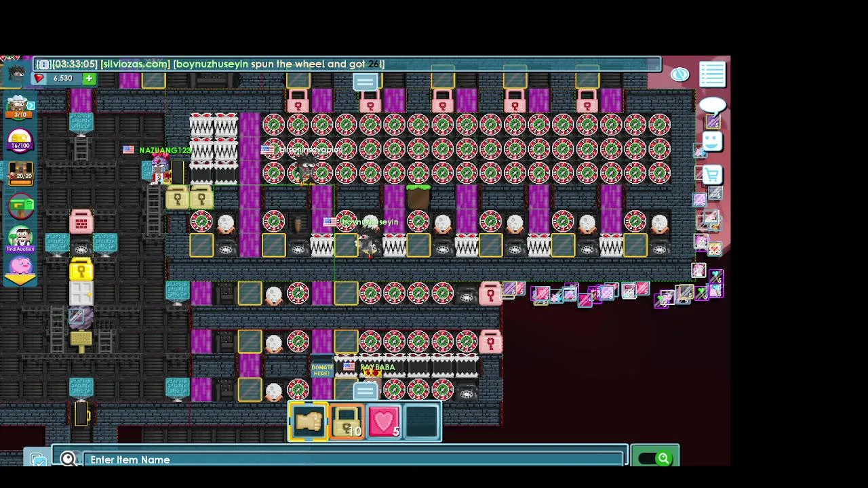Click the magnifier icon beside search field
The width and height of the screenshot is (868, 488).
[x=68, y=460]
